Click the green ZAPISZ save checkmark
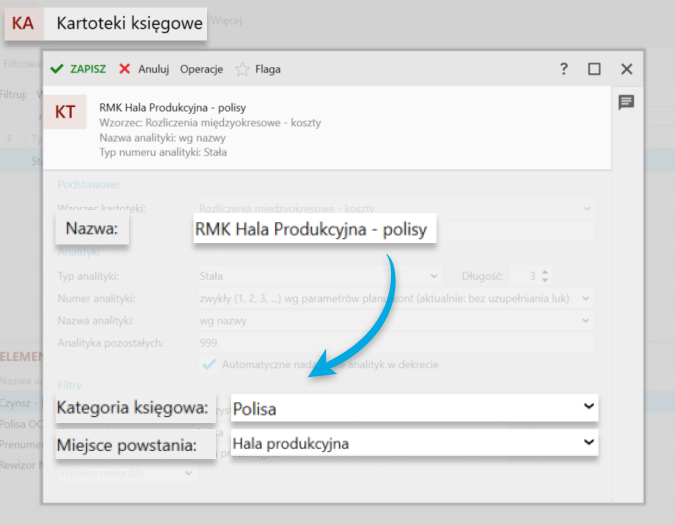This screenshot has height=525, width=675. pyautogui.click(x=57, y=69)
